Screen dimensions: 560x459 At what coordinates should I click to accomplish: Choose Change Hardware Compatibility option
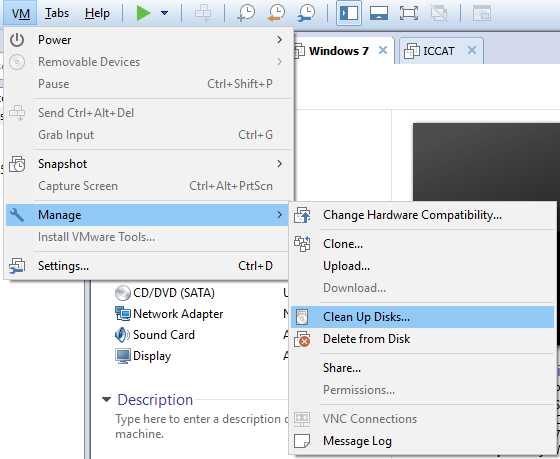pyautogui.click(x=422, y=215)
